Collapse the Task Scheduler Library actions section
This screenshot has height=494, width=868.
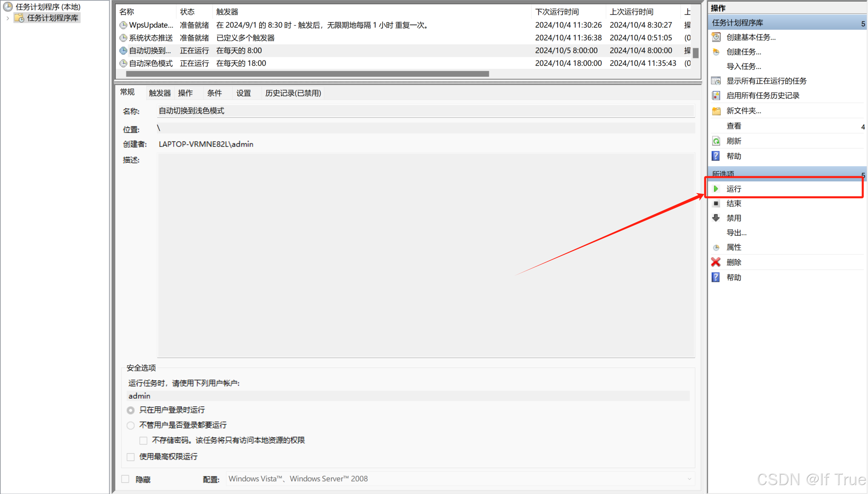(863, 23)
